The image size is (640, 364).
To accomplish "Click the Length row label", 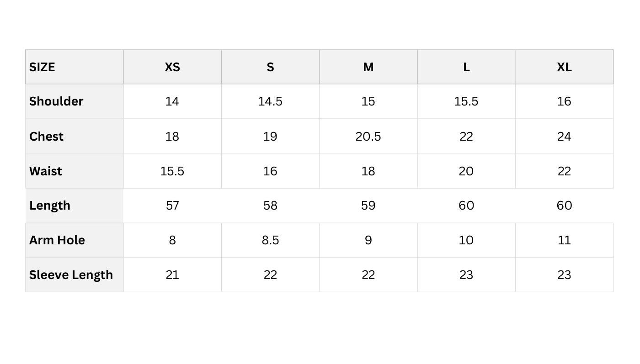I will coord(50,206).
